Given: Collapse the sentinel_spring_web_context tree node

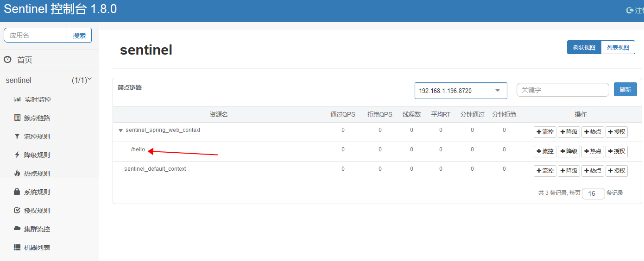Looking at the screenshot, I should (120, 130).
